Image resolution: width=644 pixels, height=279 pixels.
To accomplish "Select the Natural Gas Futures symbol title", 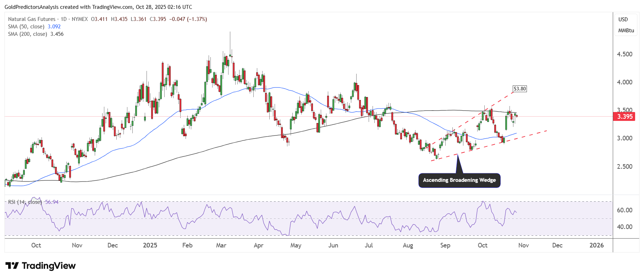I will click(x=32, y=19).
